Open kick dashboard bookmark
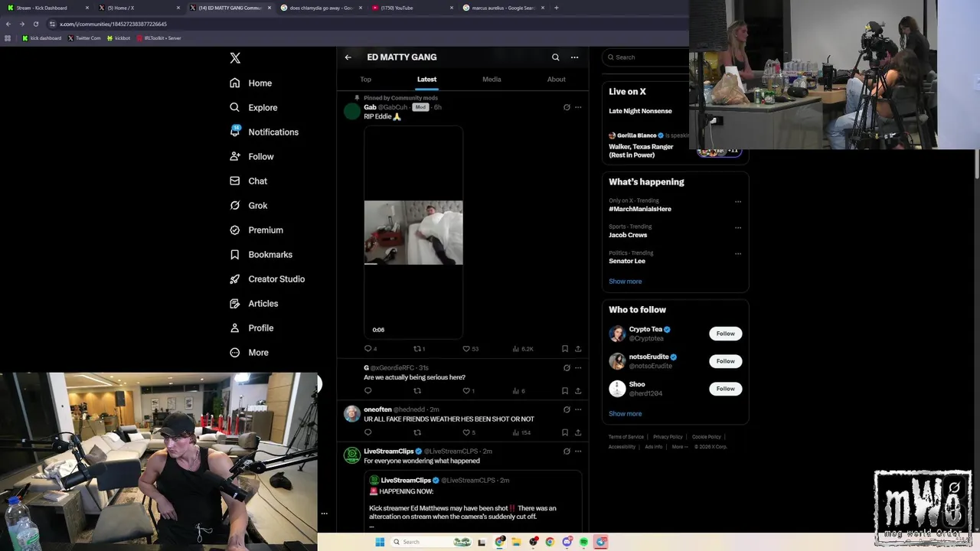 42,38
